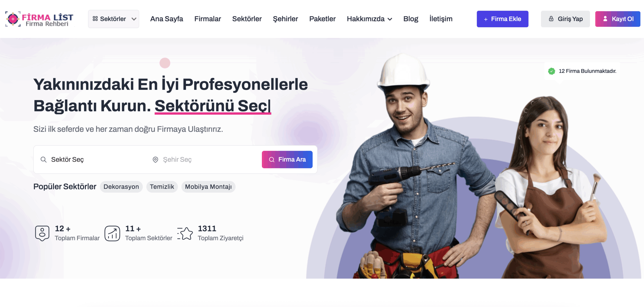This screenshot has width=644, height=307.
Task: Open the Paketler menu item
Action: pyautogui.click(x=322, y=19)
